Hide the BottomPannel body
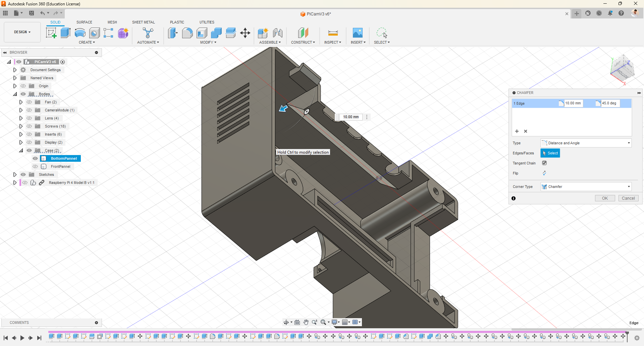Viewport: 644px width, 346px height. 35,158
